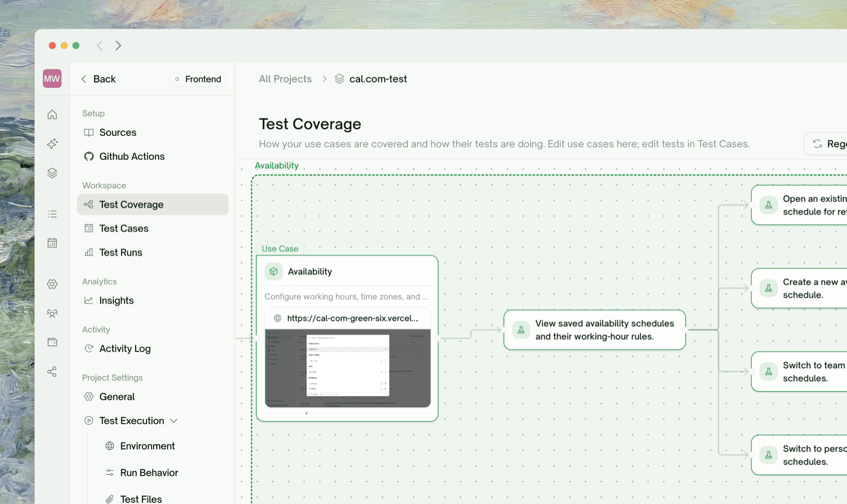Image resolution: width=847 pixels, height=504 pixels.
Task: Click the Github logo icon
Action: [89, 156]
